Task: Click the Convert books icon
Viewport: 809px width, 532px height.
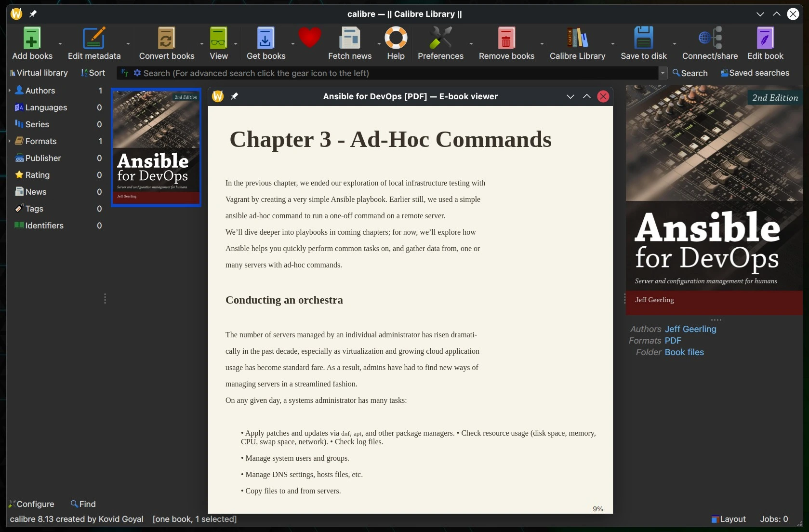Action: [166, 39]
